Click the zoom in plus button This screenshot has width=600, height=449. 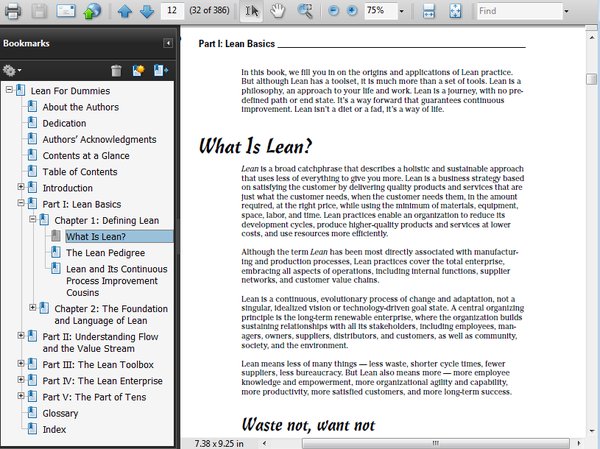(x=352, y=11)
